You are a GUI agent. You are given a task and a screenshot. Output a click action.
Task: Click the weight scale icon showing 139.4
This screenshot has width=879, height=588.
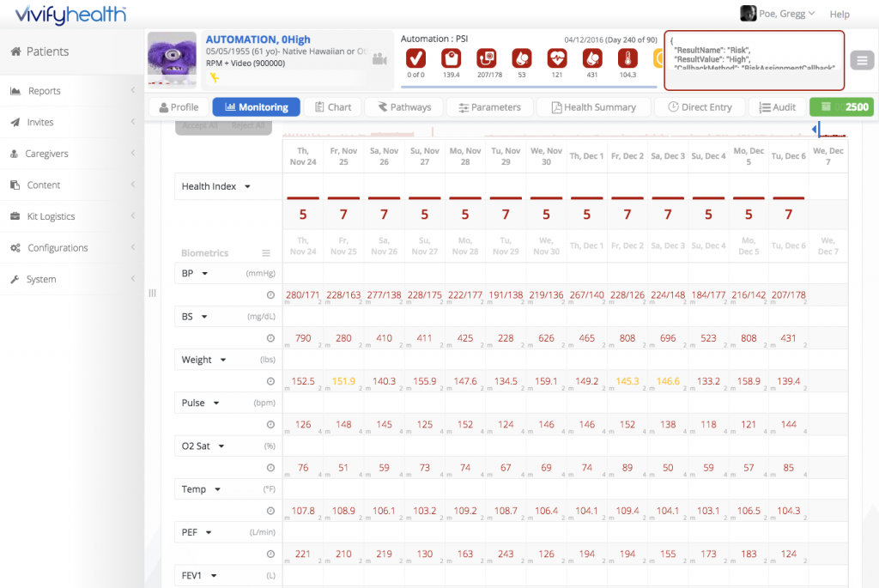[x=452, y=58]
